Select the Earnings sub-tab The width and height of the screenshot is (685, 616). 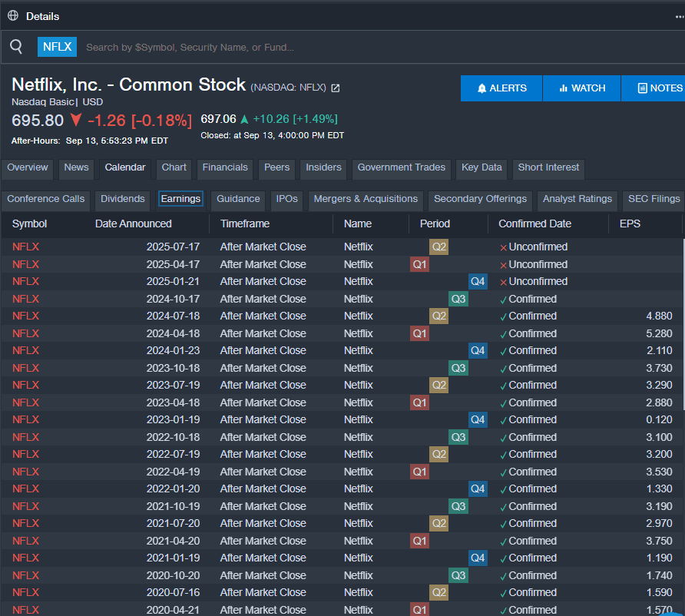[181, 199]
